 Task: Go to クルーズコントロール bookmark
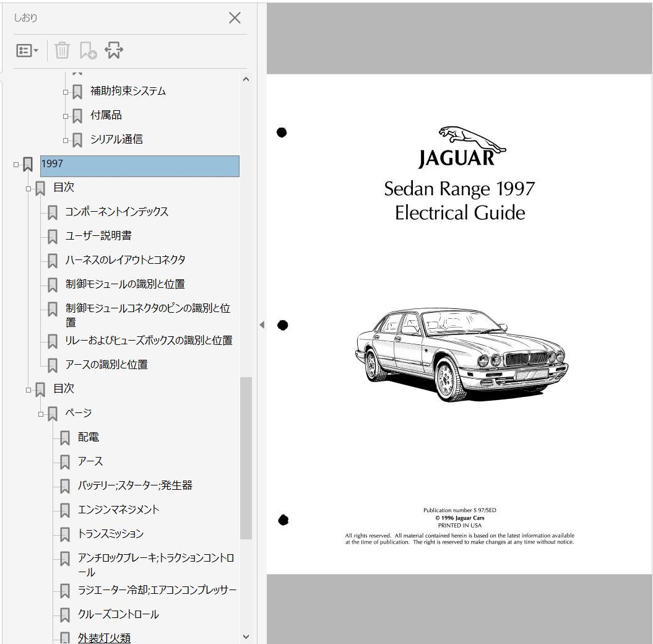click(118, 614)
